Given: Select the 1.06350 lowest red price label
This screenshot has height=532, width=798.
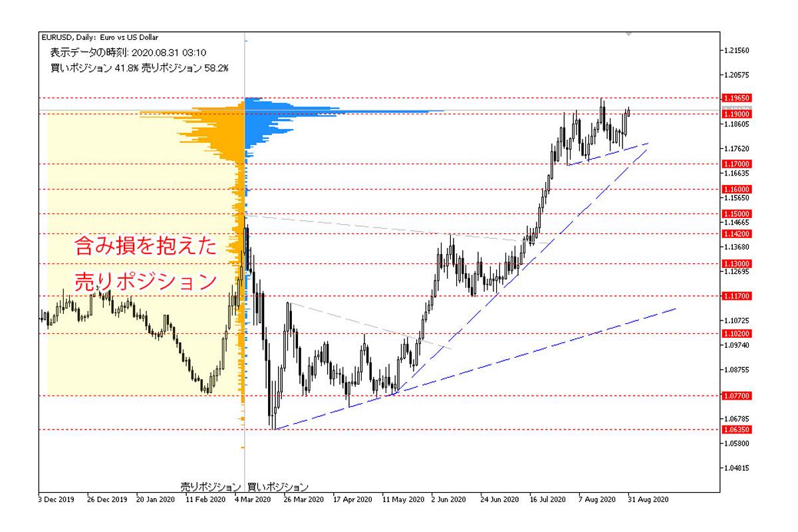Looking at the screenshot, I should [x=737, y=430].
